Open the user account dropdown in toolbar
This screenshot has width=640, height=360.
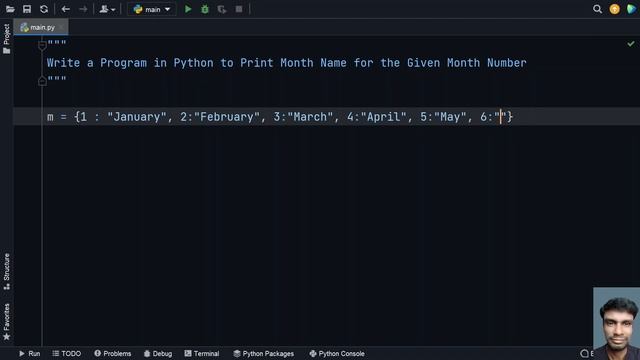[107, 9]
